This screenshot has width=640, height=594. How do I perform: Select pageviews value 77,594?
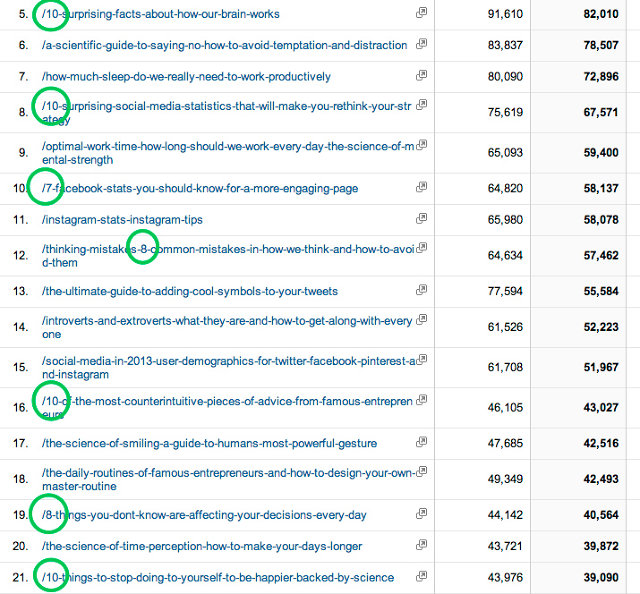(505, 291)
